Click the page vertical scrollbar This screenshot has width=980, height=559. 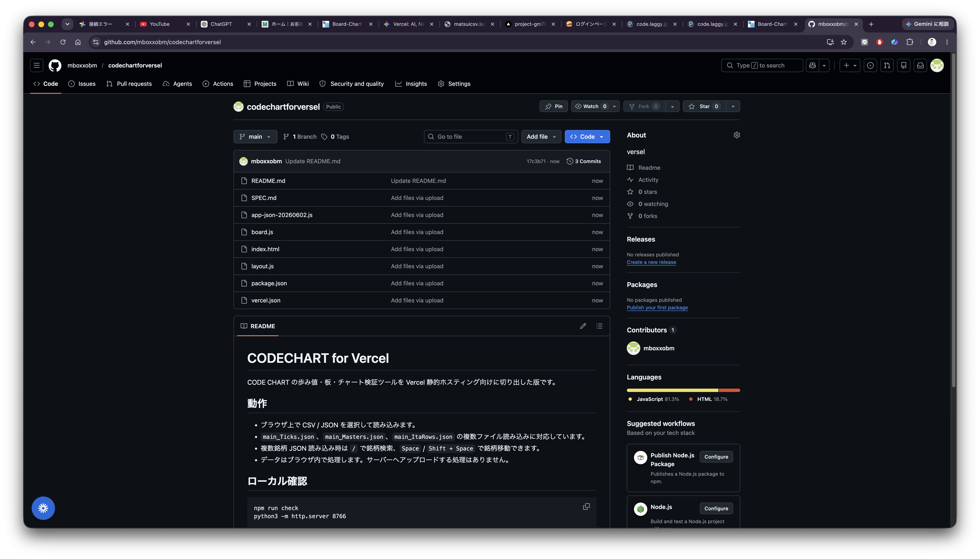point(953,220)
